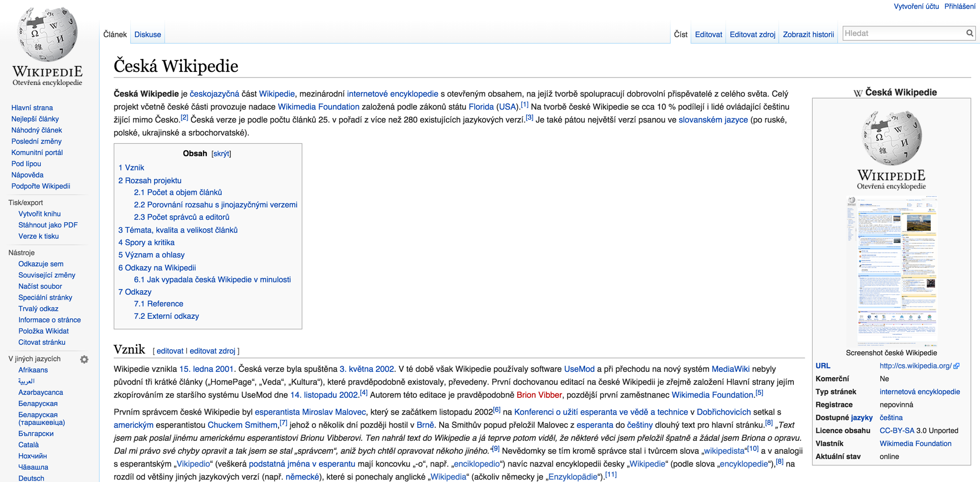Jump to 5 Význam a ohlasy
Viewport: 980px width, 482px height.
coord(151,255)
